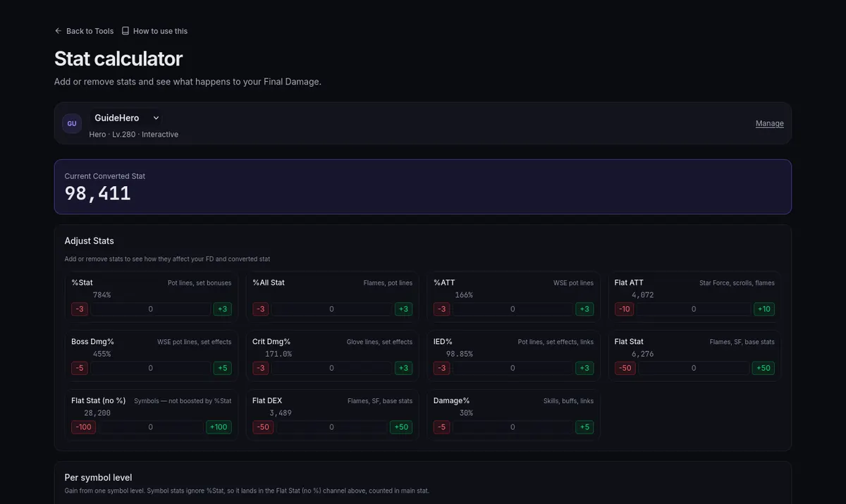Click the 4,072 Flat ATT value
The image size is (846, 504).
[642, 295]
